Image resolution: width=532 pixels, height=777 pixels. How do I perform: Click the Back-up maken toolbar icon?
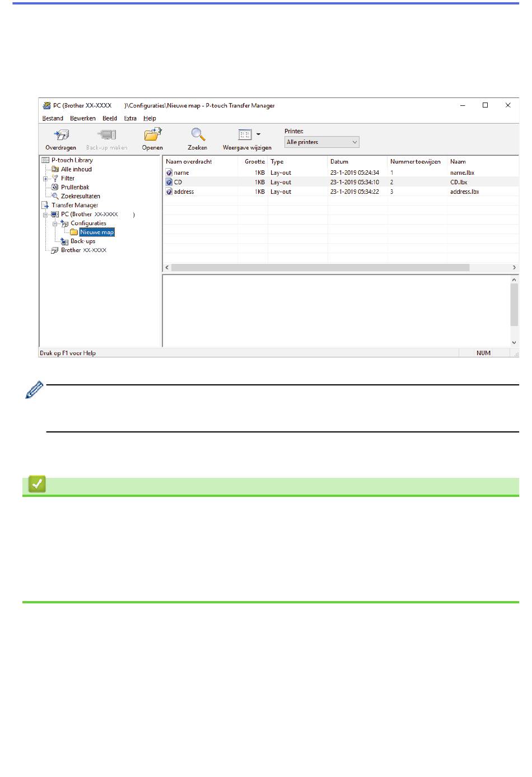(106, 135)
